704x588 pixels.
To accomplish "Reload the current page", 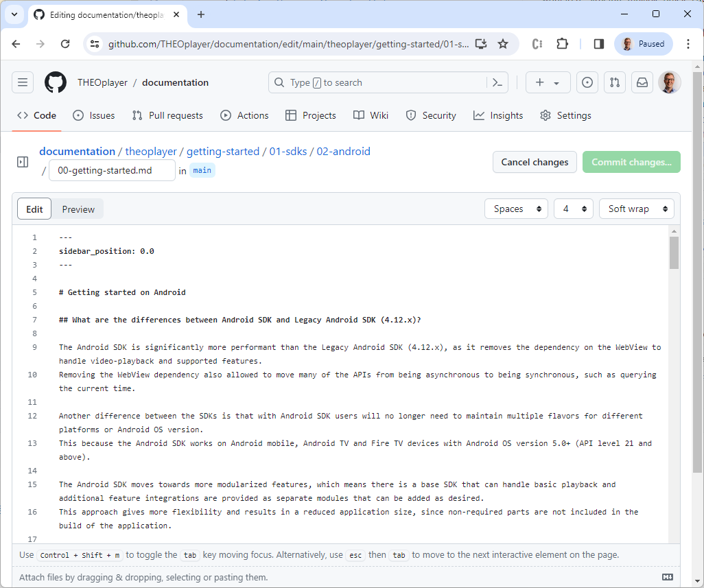I will coord(65,44).
